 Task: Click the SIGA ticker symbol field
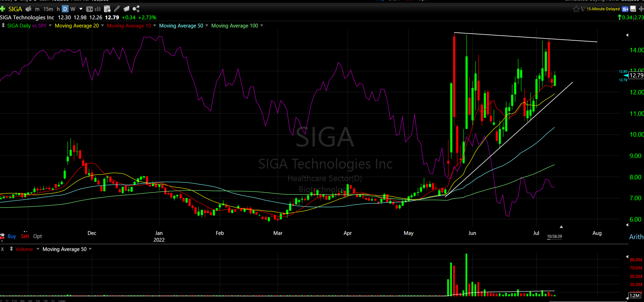point(15,9)
